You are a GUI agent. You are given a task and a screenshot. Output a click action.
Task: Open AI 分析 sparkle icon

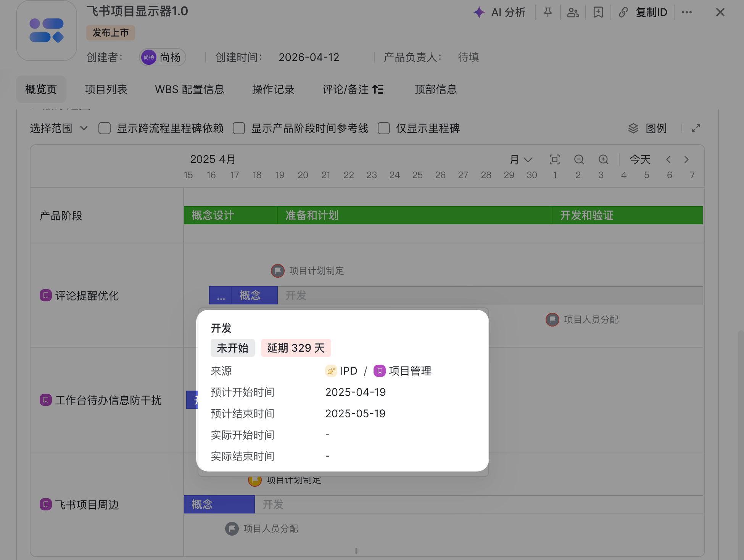[x=479, y=12]
